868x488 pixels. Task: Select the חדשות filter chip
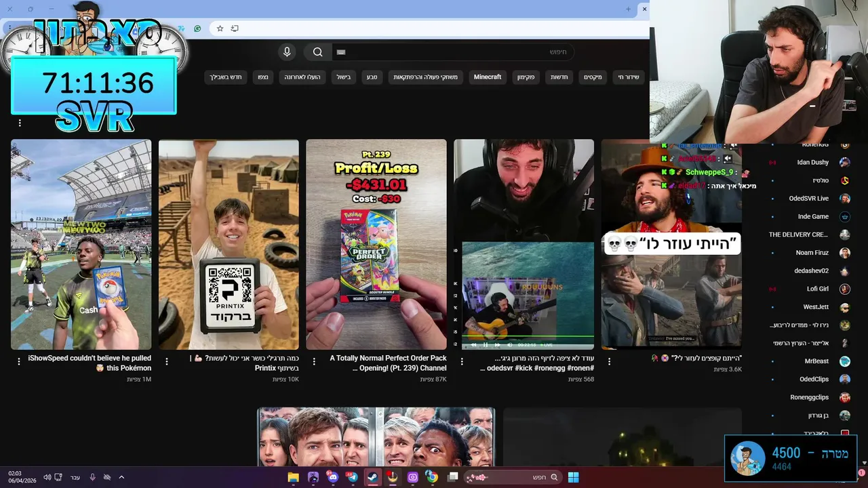(559, 77)
